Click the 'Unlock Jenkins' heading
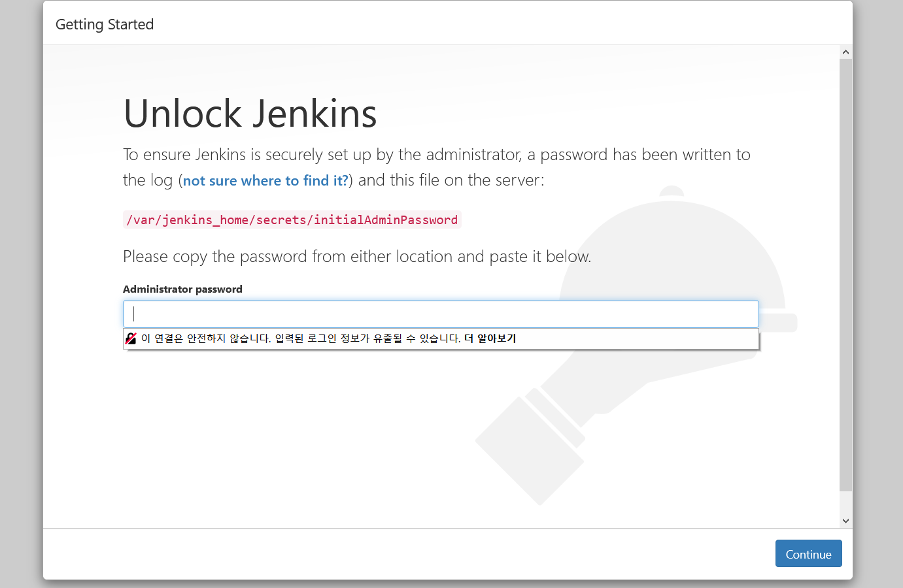The height and width of the screenshot is (588, 903). (250, 114)
